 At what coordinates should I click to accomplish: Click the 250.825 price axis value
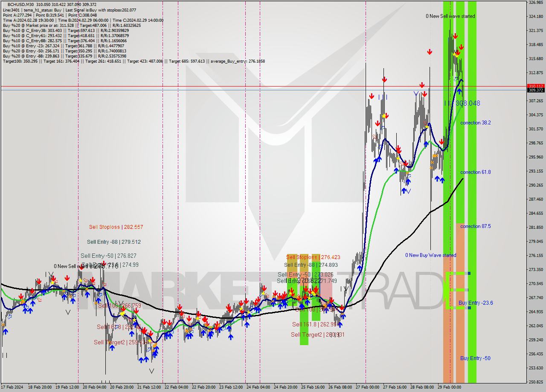point(536,382)
